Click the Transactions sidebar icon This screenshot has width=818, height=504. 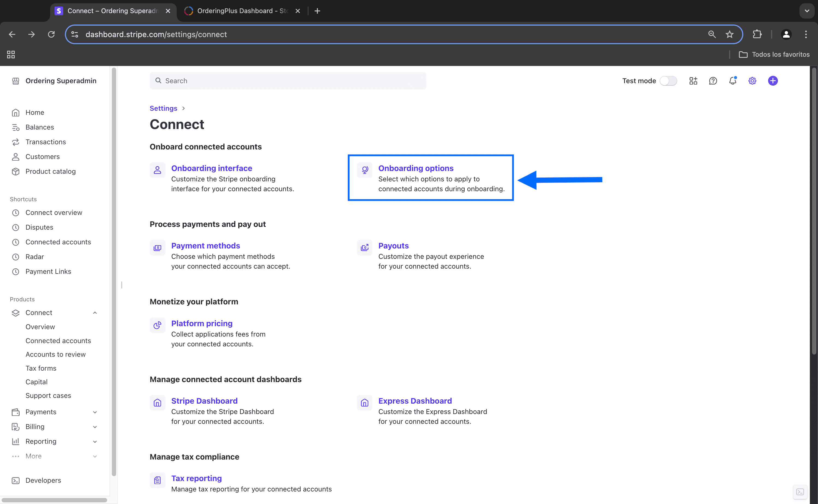15,142
